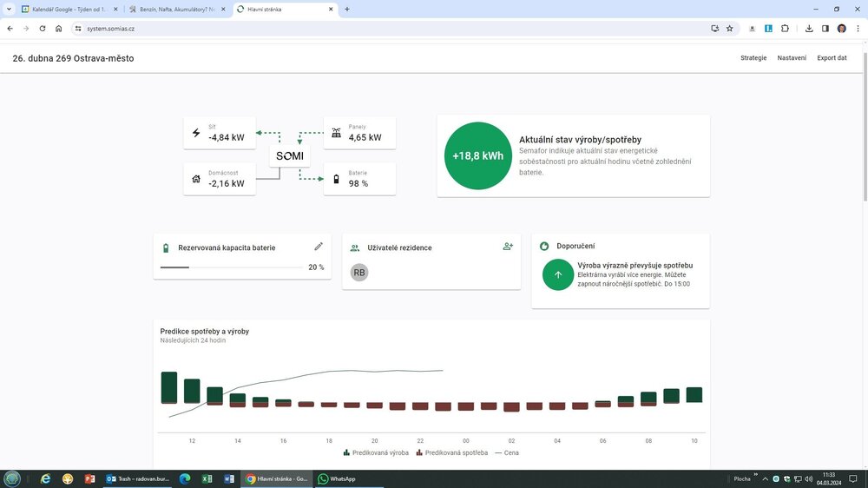Click the Aktuální stav výroby/spotřeby heading

(580, 140)
